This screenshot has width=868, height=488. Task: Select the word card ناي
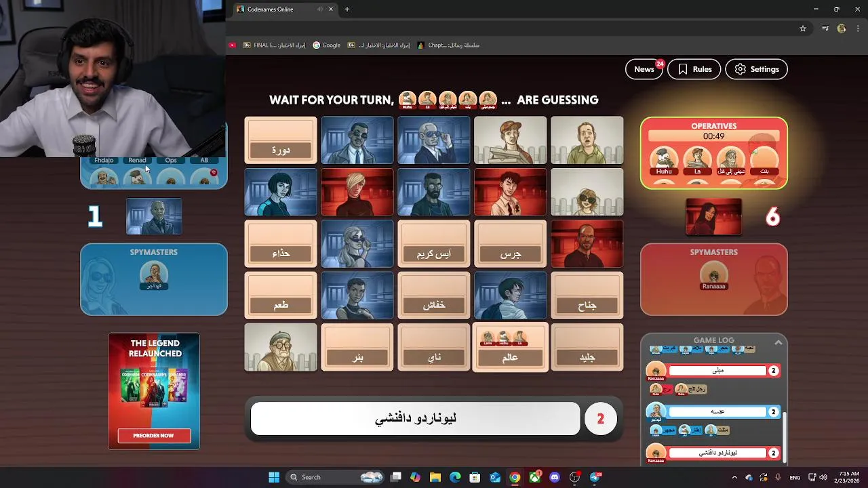click(x=434, y=347)
